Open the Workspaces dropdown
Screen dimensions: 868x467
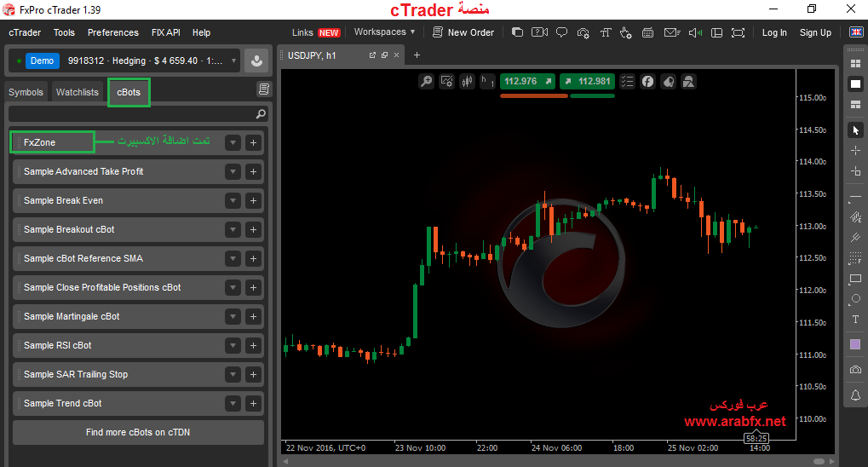click(385, 32)
